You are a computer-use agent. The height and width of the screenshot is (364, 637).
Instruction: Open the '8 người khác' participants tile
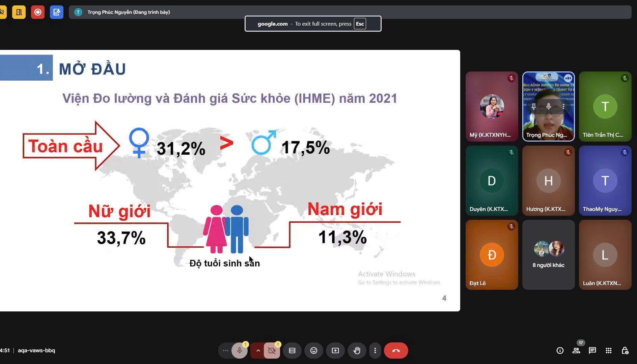point(549,255)
